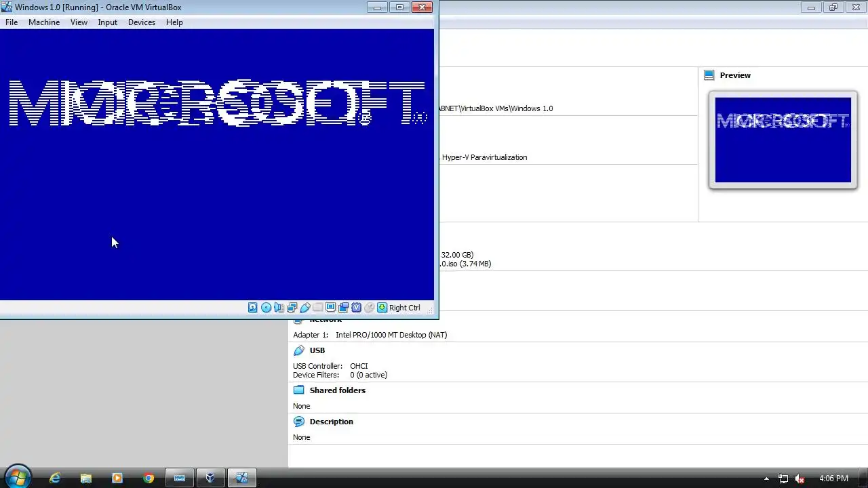Click the Shared folders section header
This screenshot has width=868, height=488.
point(338,390)
